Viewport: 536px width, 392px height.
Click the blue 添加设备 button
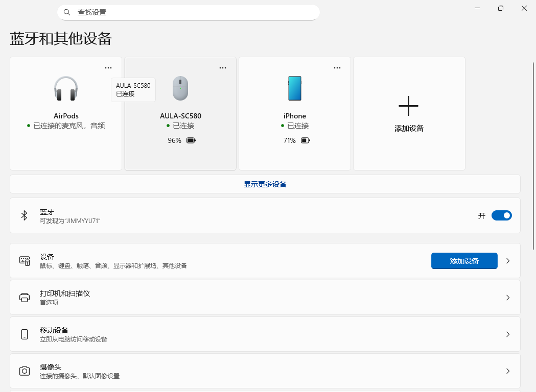pyautogui.click(x=464, y=260)
